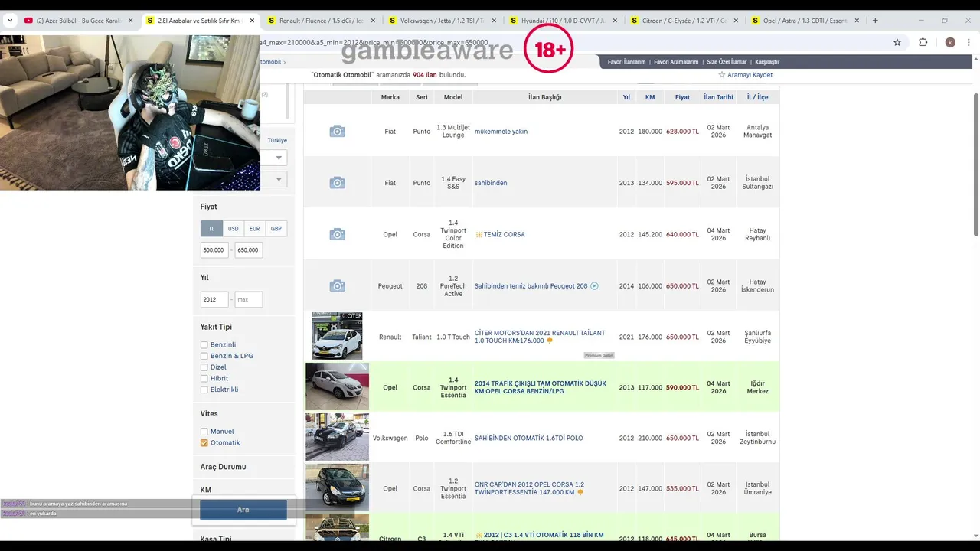This screenshot has width=980, height=551.
Task: Click the YouTube favicon on the Azer Bülbül tab
Action: 28,21
